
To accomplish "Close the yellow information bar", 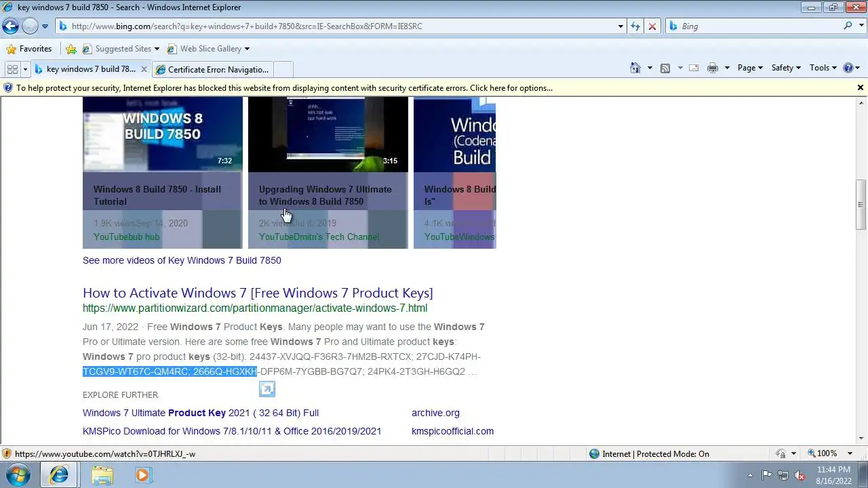I will point(861,87).
